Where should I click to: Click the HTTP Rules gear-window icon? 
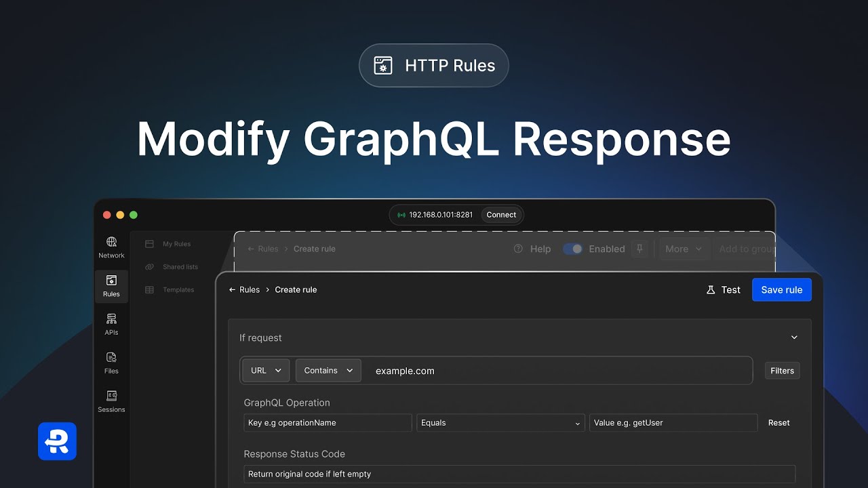coord(383,66)
